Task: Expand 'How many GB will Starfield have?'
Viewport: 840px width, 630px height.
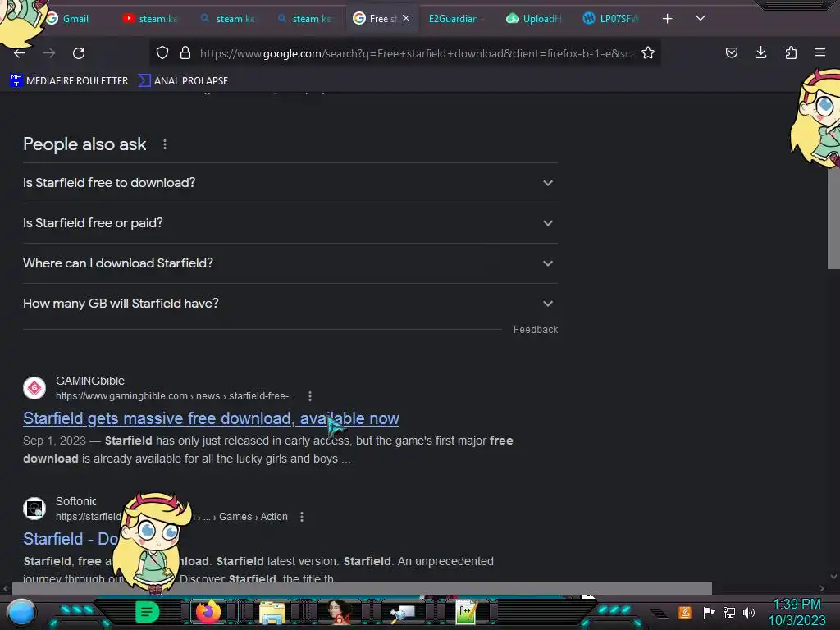Action: (290, 304)
